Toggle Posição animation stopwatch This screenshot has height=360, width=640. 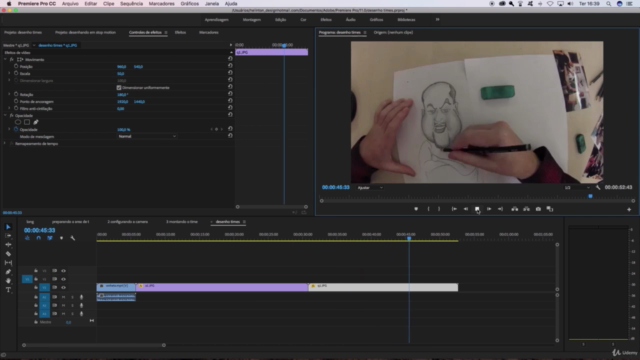(x=16, y=66)
